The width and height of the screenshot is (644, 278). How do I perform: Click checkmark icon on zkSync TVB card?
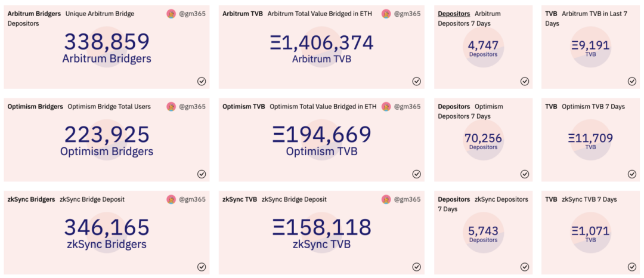coord(416,267)
